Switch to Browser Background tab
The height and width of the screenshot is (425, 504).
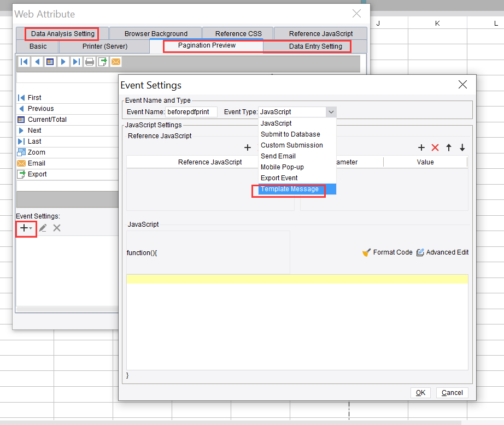coord(156,34)
